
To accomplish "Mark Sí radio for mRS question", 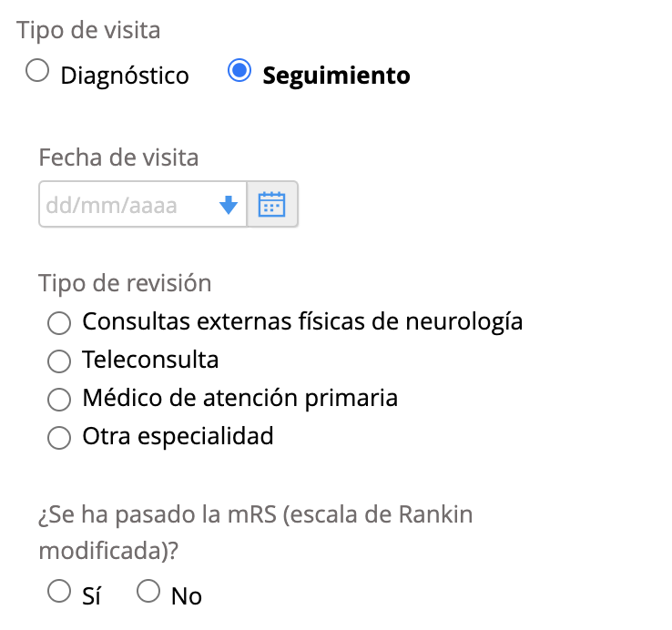I will 59,591.
